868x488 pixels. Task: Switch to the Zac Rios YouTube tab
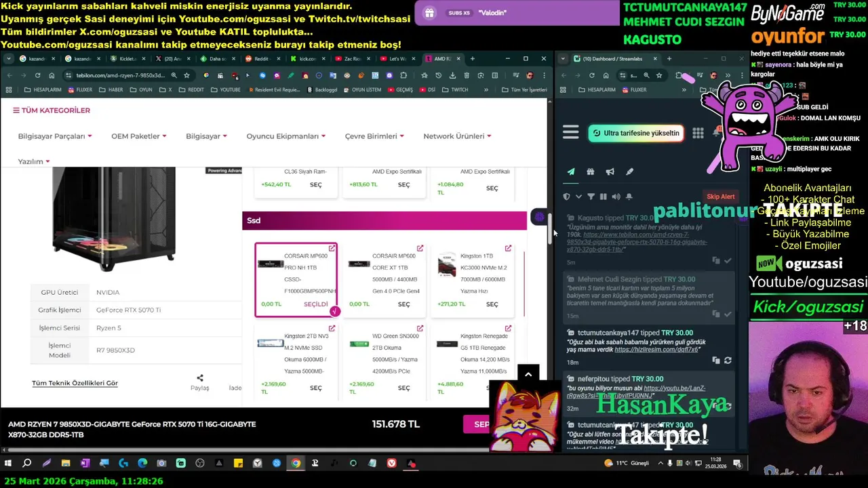click(x=352, y=59)
